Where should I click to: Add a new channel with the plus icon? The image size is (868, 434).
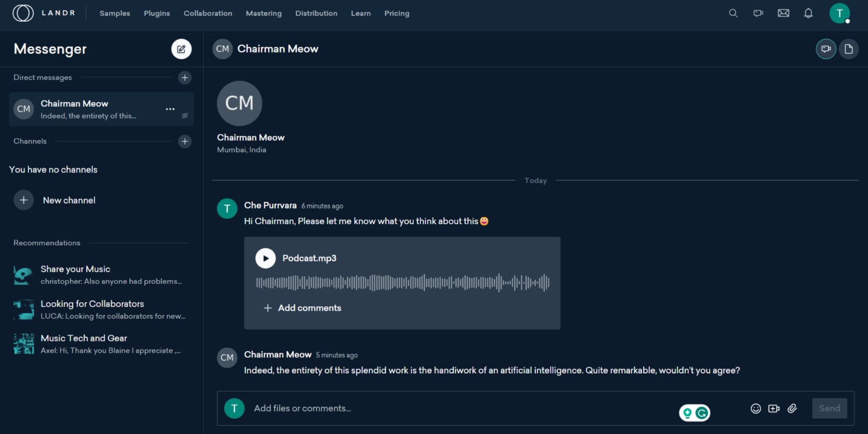(x=185, y=141)
